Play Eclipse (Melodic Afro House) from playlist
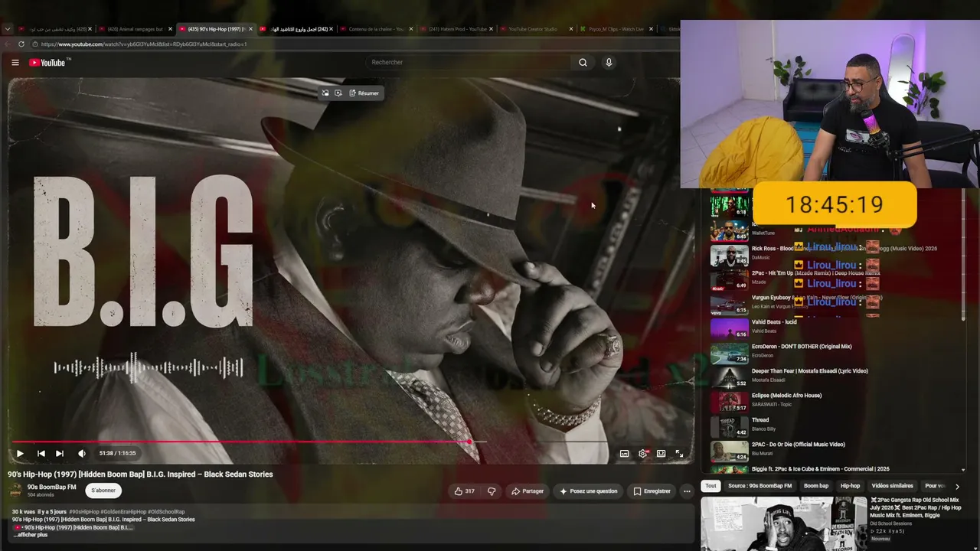Screen dimensions: 980x551 click(x=786, y=396)
